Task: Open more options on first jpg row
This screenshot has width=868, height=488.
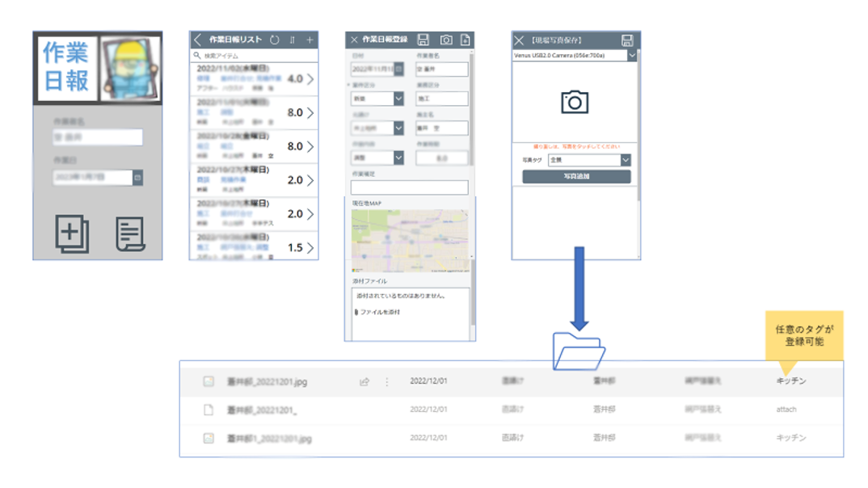Action: [387, 382]
